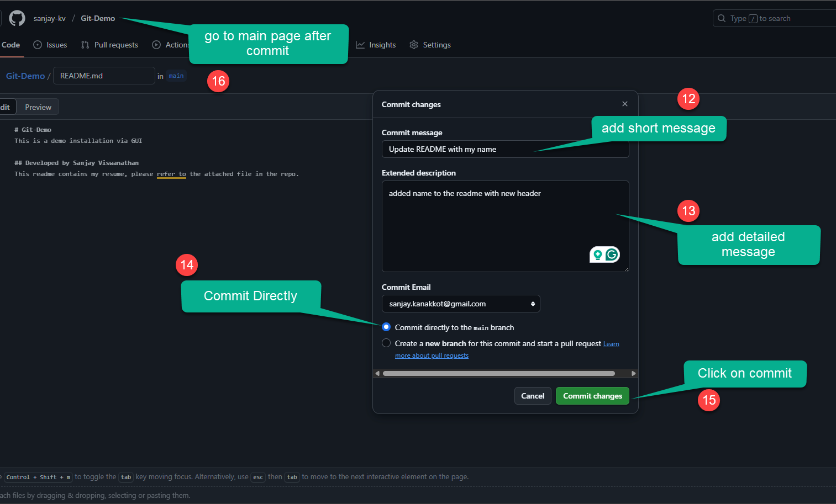This screenshot has height=504, width=836.
Task: Click the search magnifier icon
Action: (x=722, y=18)
